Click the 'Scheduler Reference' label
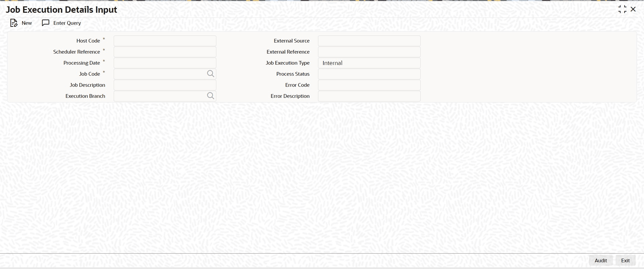Viewport: 644px width, 269px height. pos(76,52)
